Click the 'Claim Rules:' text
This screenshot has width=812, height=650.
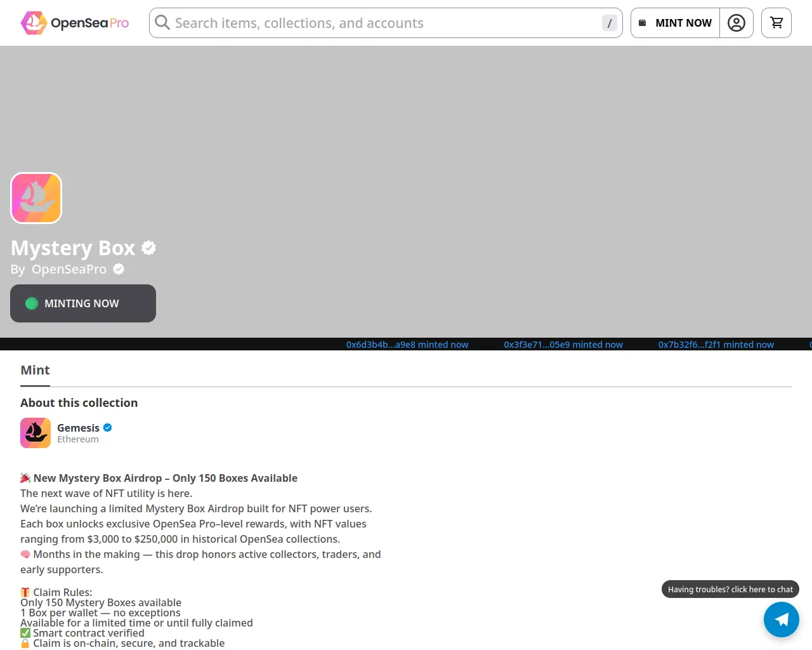pos(63,592)
